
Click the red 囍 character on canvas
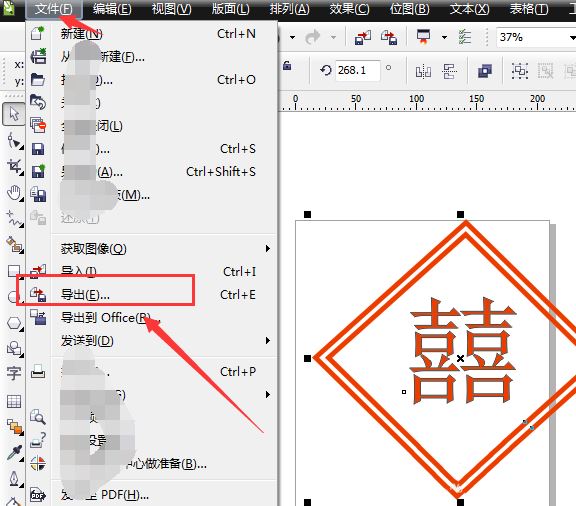coord(463,351)
